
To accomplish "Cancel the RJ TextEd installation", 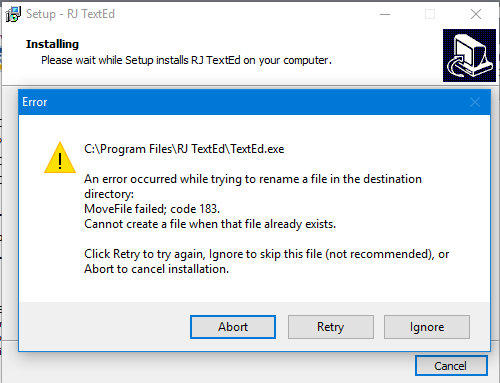I will (x=451, y=366).
